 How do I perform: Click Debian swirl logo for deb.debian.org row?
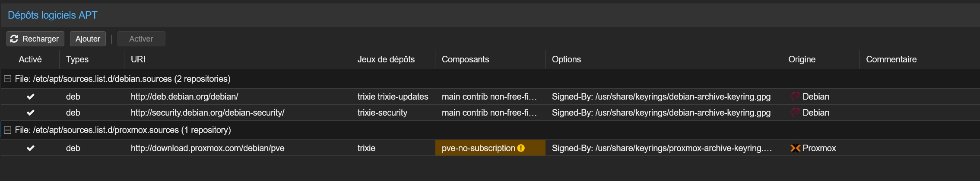click(795, 97)
